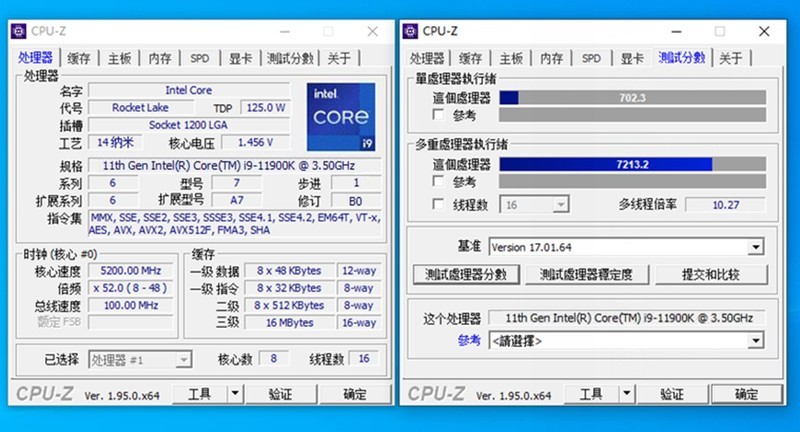This screenshot has height=432, width=800.
Task: Click 这个处理器 field in right window
Action: (628, 318)
